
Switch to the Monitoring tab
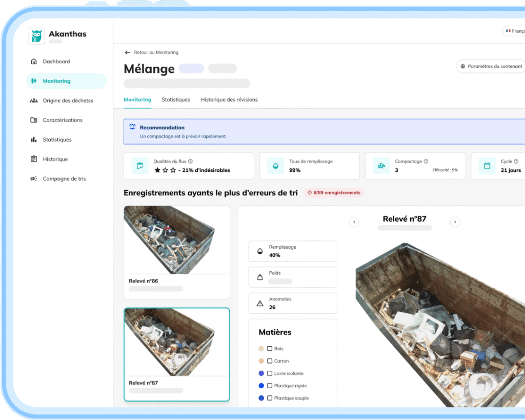coord(137,100)
